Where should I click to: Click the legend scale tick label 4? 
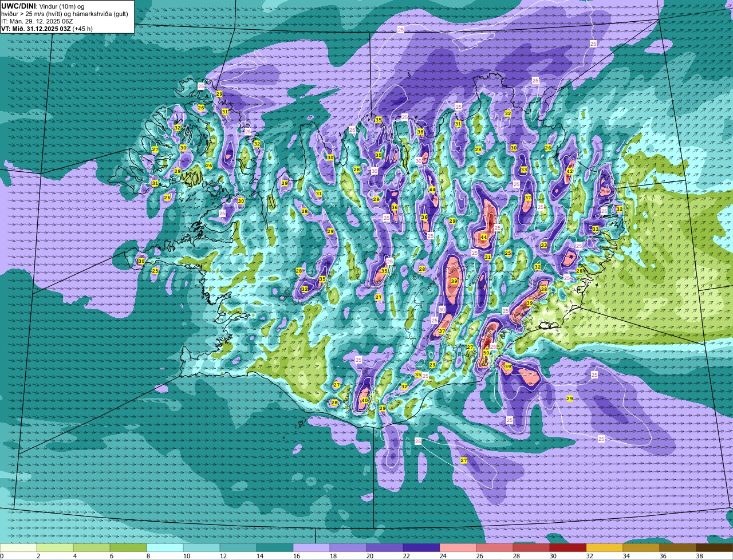pyautogui.click(x=74, y=556)
